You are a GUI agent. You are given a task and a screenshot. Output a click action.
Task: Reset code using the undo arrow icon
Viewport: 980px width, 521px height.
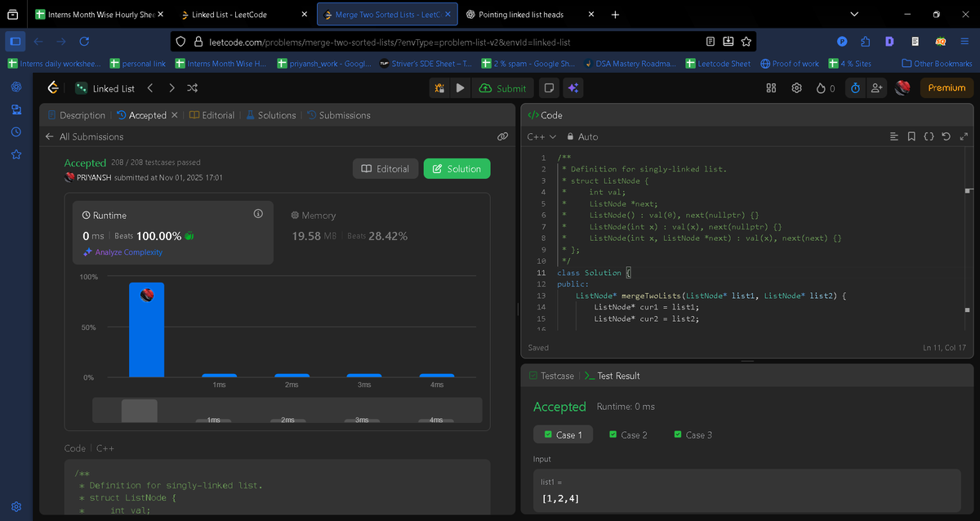[x=945, y=136]
